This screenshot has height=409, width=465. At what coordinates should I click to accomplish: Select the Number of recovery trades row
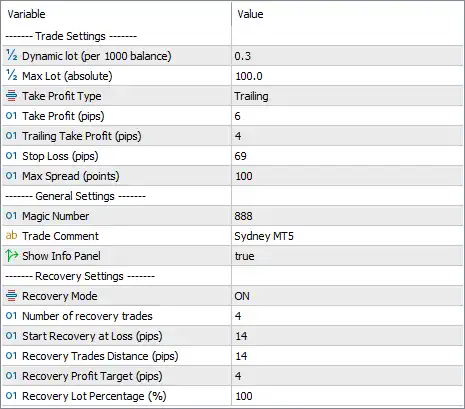click(x=232, y=316)
